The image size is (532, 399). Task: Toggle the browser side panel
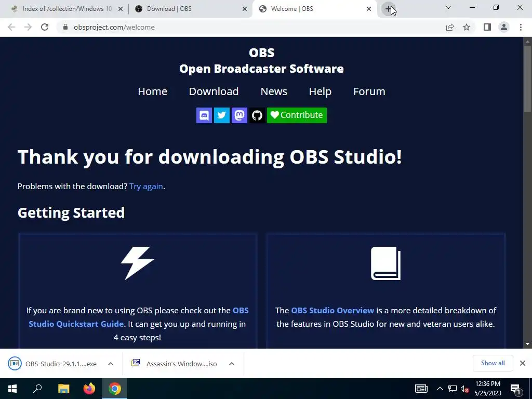click(x=487, y=27)
